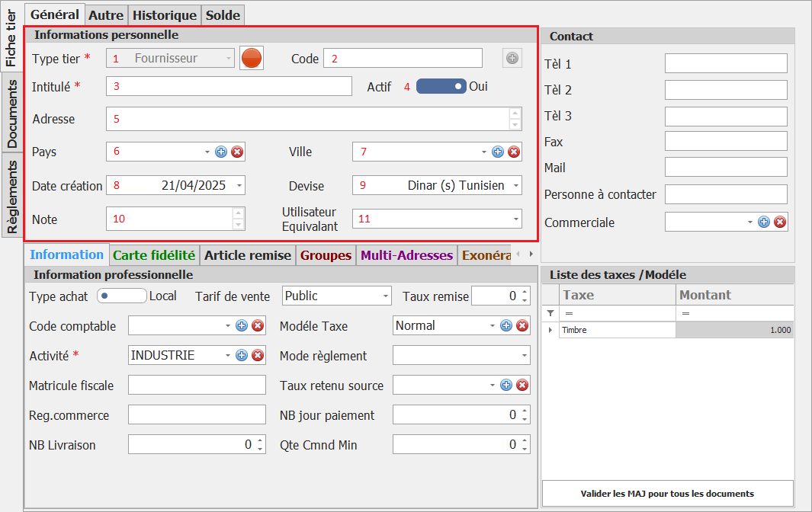Screen dimensions: 812x512
Task: Click Valider les MAJ pour tous les documents
Action: pos(667,493)
